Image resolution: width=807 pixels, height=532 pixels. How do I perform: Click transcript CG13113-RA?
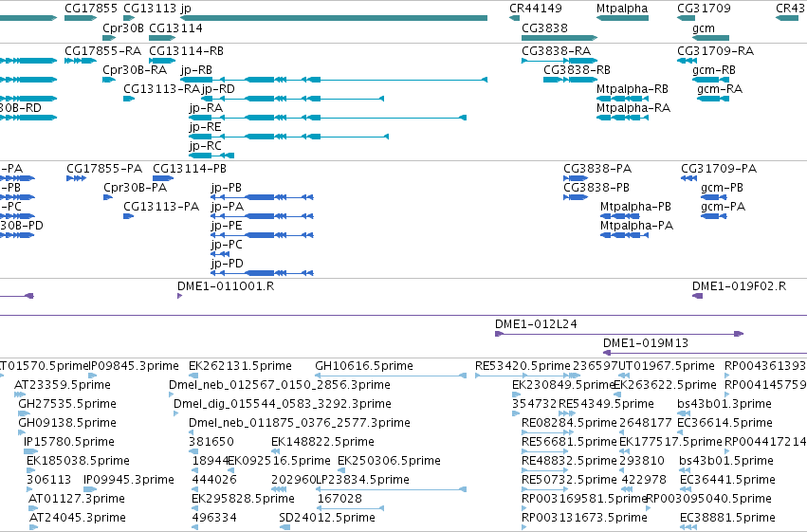129,99
